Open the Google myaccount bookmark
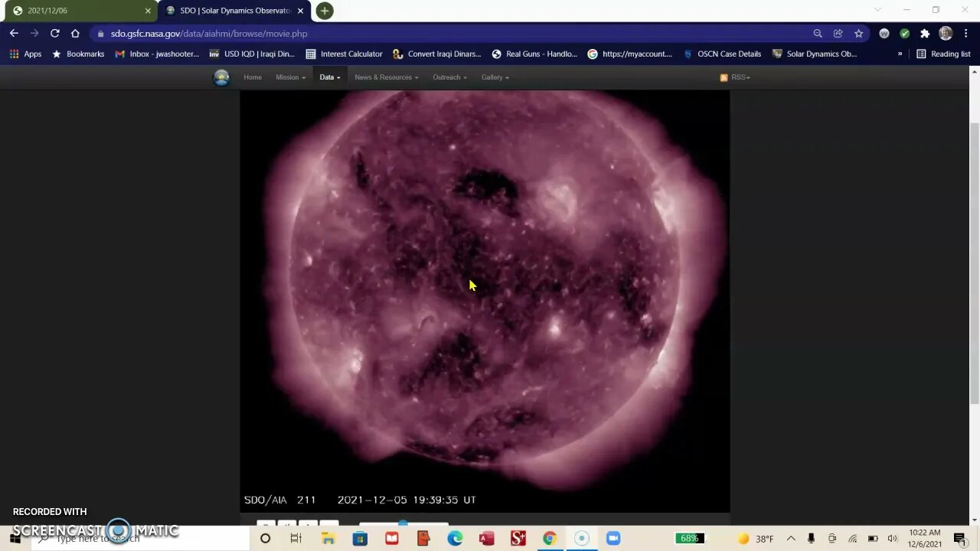Screen dimensions: 980x551 (x=629, y=54)
